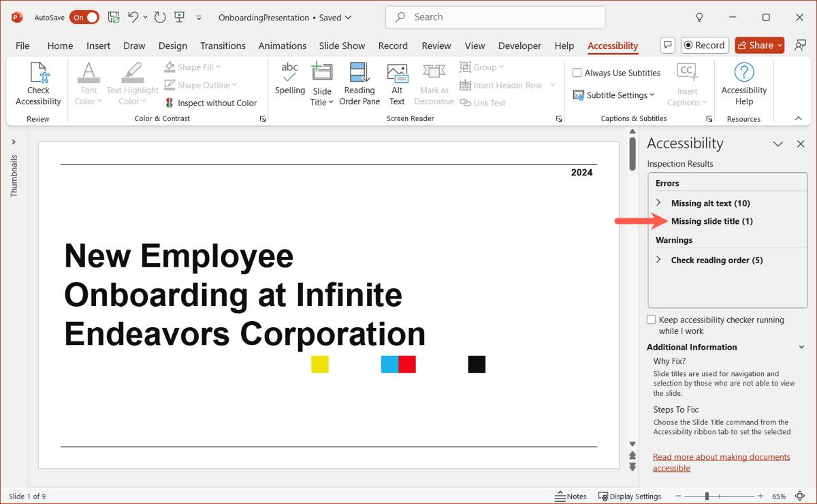The width and height of the screenshot is (817, 504).
Task: Run the Spelling check
Action: tap(289, 79)
